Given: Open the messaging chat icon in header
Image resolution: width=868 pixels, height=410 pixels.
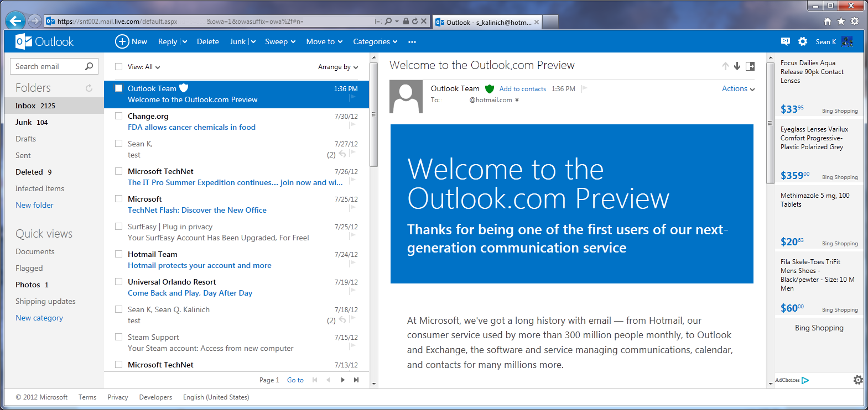Looking at the screenshot, I should (785, 41).
